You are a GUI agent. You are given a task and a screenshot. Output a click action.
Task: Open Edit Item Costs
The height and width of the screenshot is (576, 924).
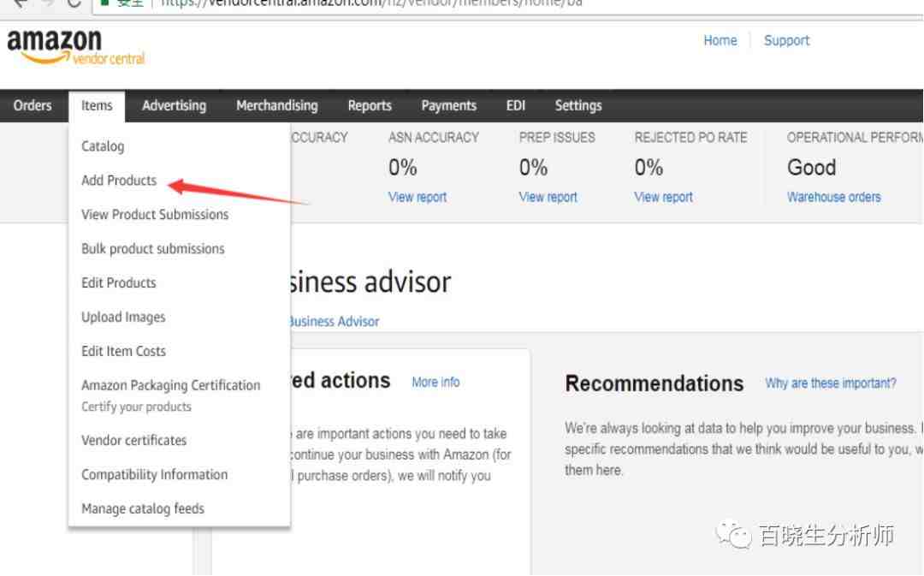pyautogui.click(x=123, y=352)
